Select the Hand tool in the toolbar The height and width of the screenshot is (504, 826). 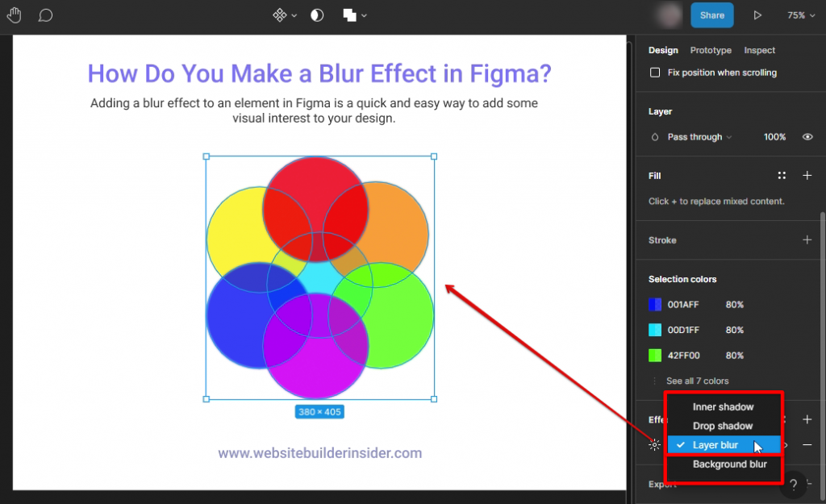click(x=14, y=15)
